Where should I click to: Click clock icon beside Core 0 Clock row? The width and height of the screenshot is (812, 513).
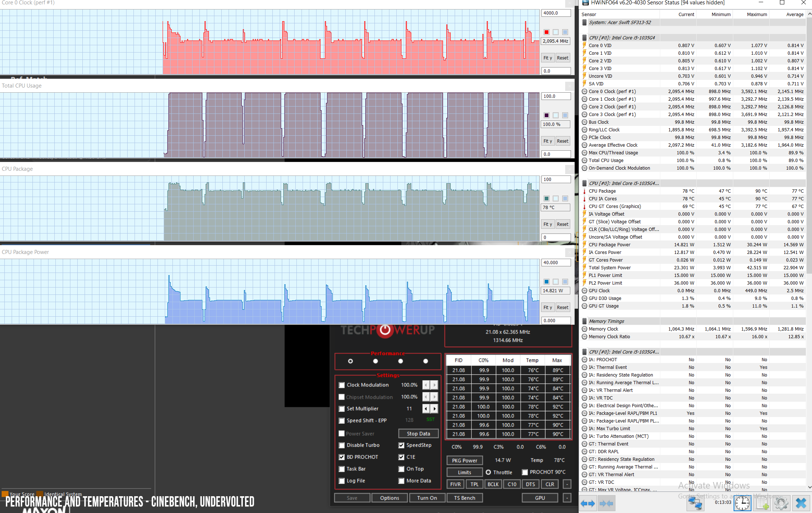(584, 92)
